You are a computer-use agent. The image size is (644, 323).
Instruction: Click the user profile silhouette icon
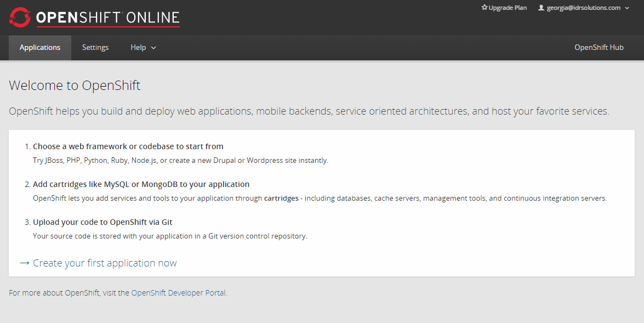(x=541, y=8)
